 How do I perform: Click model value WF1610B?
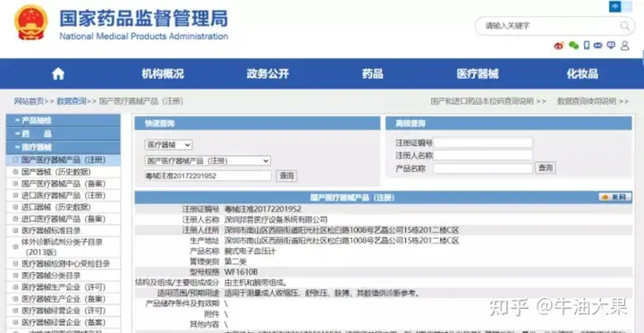[x=241, y=272]
